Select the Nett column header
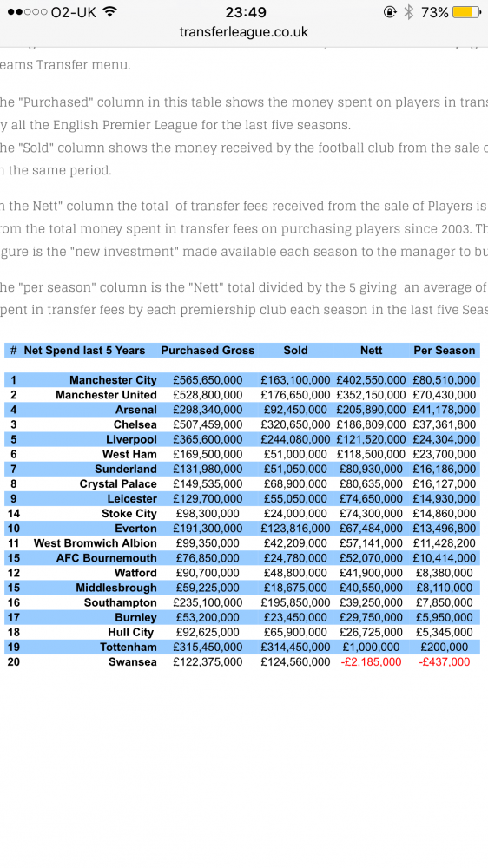The width and height of the screenshot is (488, 868). 371,351
